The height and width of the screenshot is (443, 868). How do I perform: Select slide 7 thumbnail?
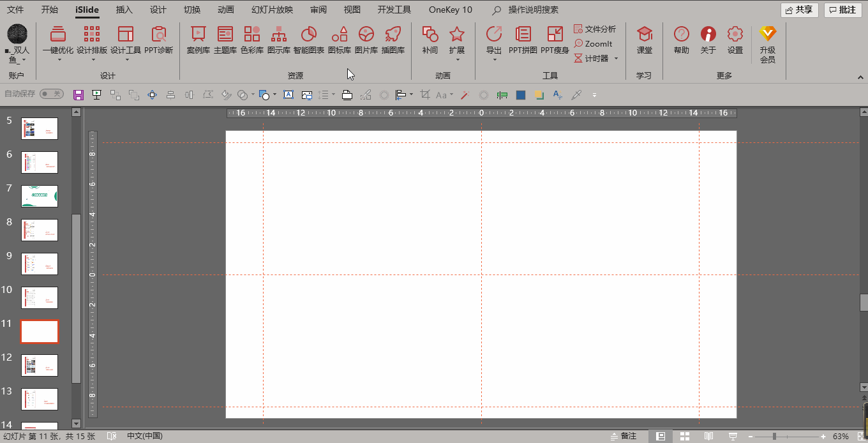40,196
